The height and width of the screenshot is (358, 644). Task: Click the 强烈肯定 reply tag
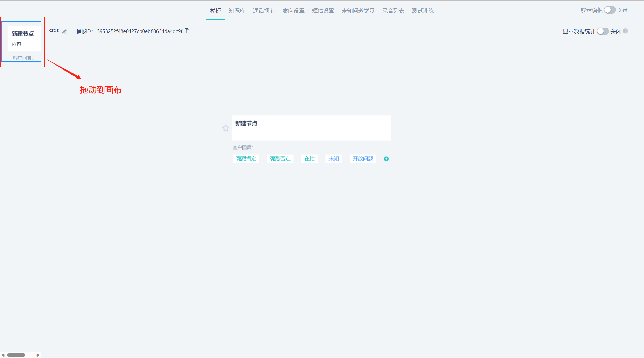point(246,159)
